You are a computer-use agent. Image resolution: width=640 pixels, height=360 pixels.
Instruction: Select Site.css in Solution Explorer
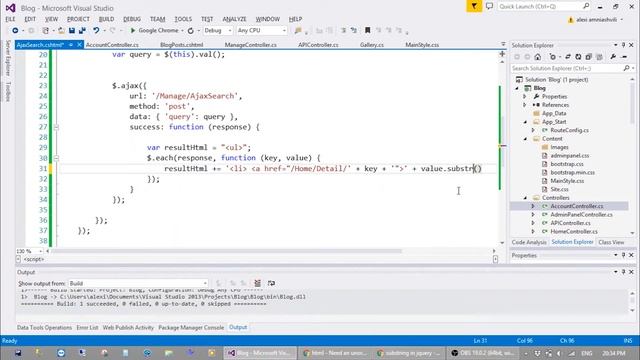(559, 189)
